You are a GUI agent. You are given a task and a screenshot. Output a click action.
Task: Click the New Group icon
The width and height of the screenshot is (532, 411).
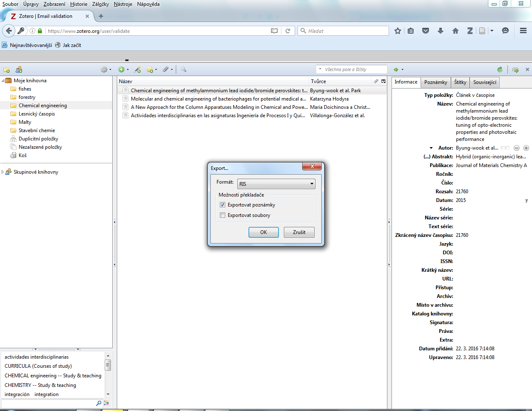(19, 70)
